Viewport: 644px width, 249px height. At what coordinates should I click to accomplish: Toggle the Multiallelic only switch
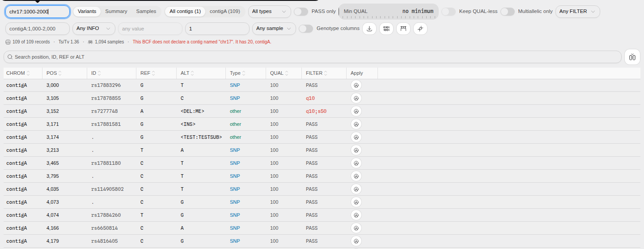[x=508, y=12]
